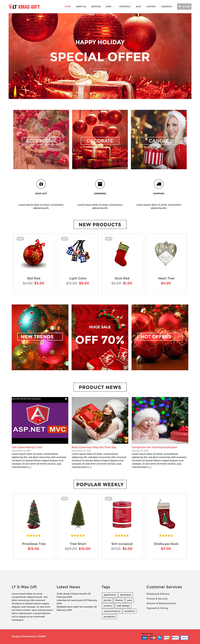
Task: Select the woocommerce tag
Action: (x=112, y=611)
